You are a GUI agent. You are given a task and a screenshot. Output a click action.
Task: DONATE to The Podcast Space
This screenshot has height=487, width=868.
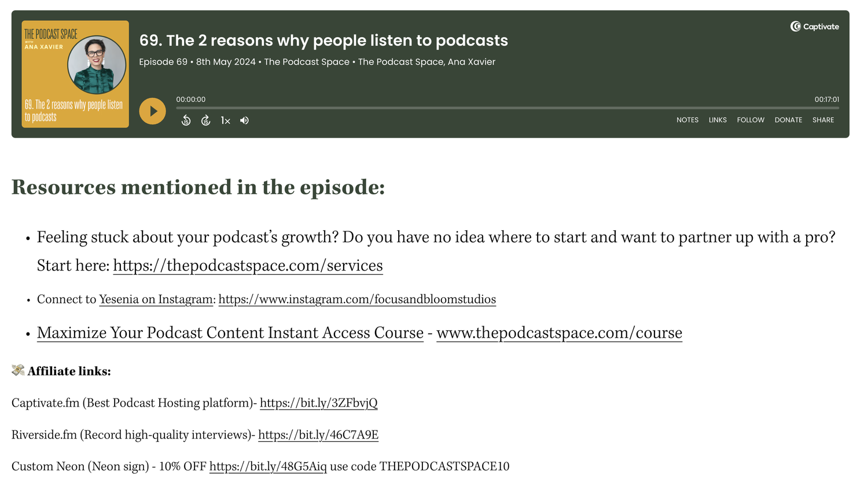pyautogui.click(x=788, y=120)
